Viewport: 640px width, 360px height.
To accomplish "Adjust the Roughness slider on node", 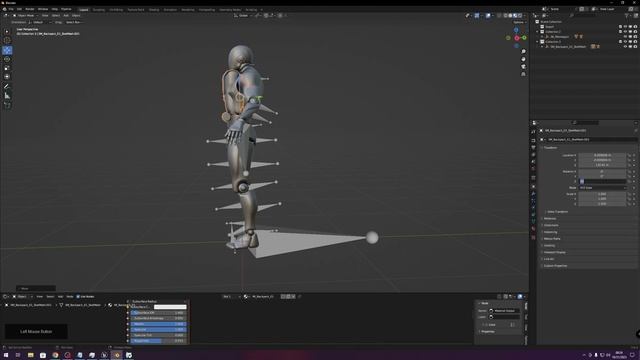I will coord(158,340).
